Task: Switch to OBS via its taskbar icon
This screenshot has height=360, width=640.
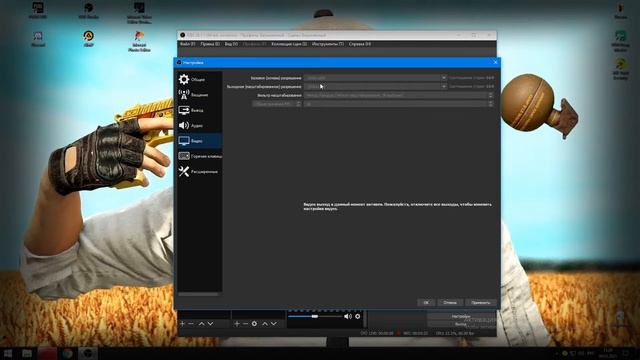Action: click(88, 353)
